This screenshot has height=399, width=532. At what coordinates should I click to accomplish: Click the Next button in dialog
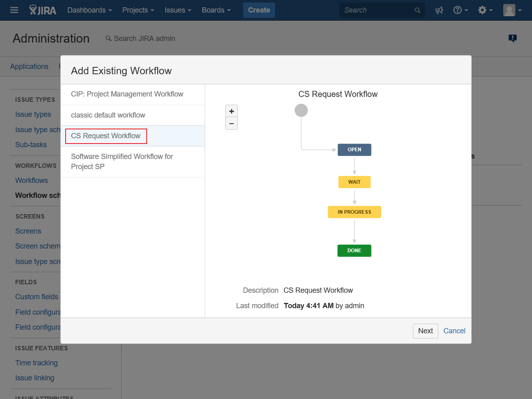click(x=425, y=331)
